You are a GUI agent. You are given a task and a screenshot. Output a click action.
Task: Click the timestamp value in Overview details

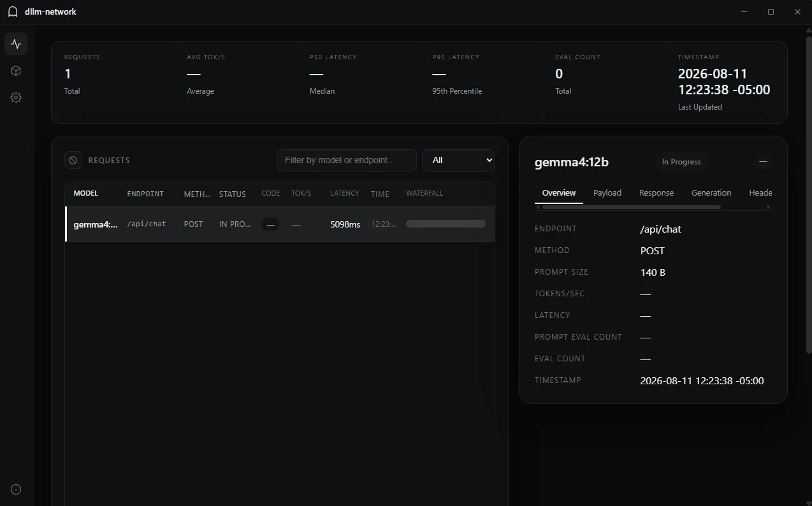[702, 380]
